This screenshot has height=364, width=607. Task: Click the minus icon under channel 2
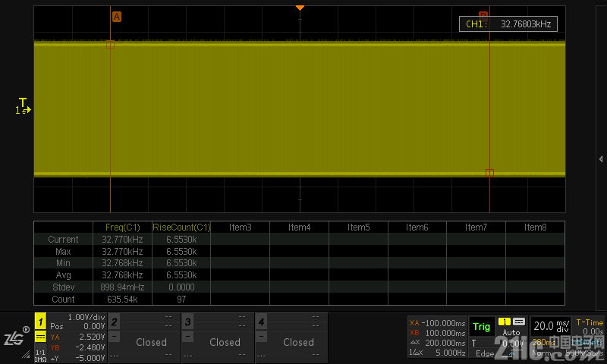(x=115, y=337)
